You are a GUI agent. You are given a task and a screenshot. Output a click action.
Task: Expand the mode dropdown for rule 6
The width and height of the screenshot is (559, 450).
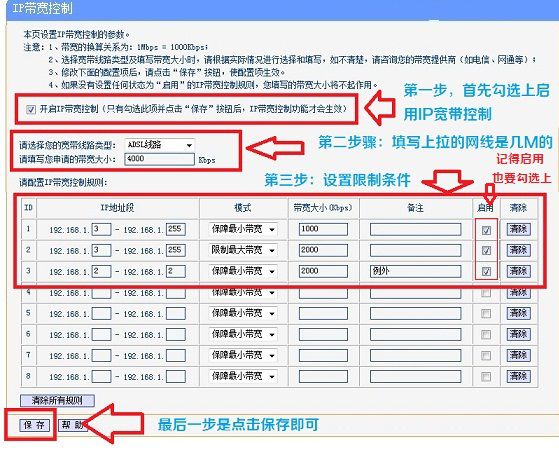(x=243, y=334)
